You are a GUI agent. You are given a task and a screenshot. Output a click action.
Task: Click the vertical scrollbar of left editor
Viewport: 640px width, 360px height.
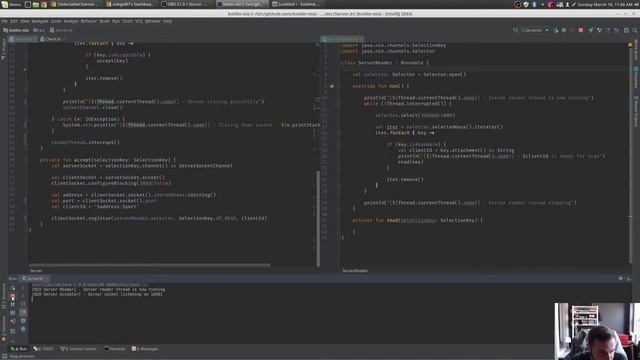318,218
